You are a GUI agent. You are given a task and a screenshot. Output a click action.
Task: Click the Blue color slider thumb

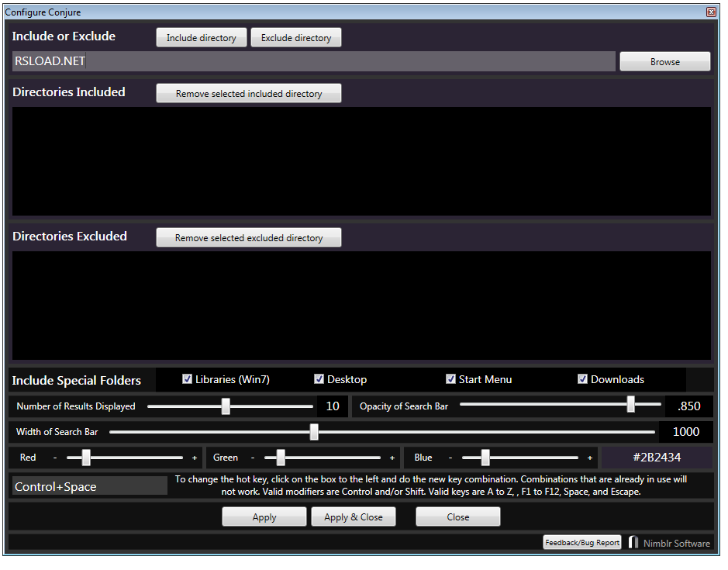[485, 458]
